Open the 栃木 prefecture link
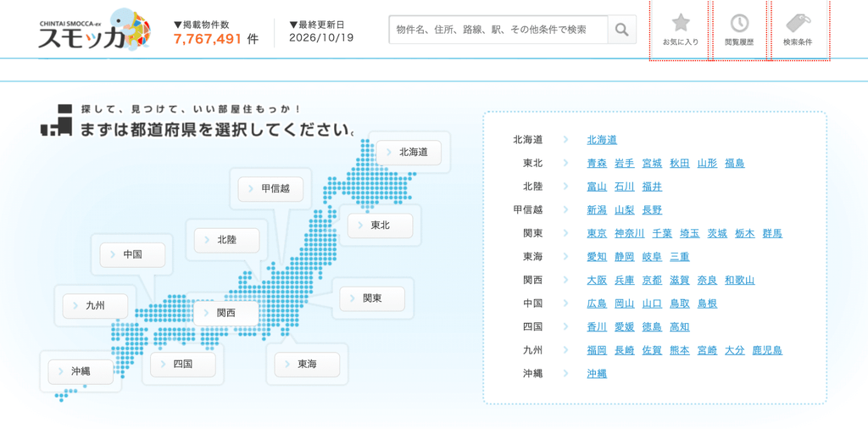Viewport: 868px width, 429px height. coord(745,234)
